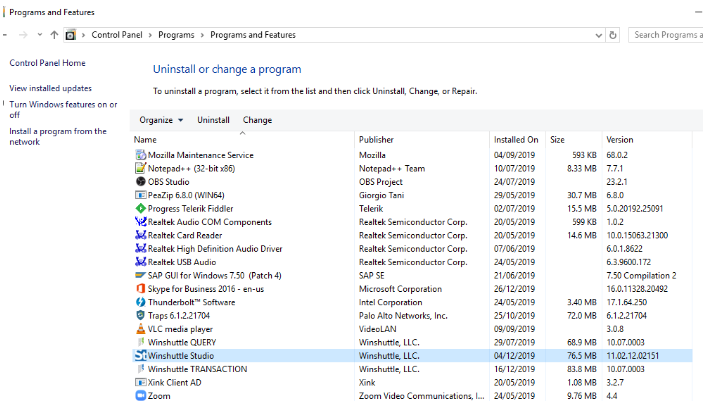Image resolution: width=710 pixels, height=406 pixels.
Task: Click the Thunderbolt Software icon
Action: coord(140,301)
